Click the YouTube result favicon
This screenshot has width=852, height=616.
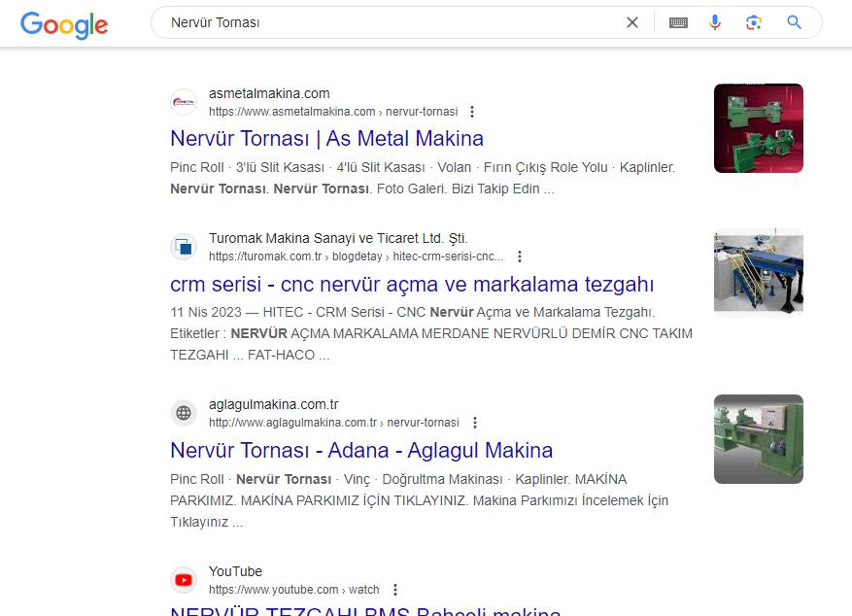coord(184,580)
